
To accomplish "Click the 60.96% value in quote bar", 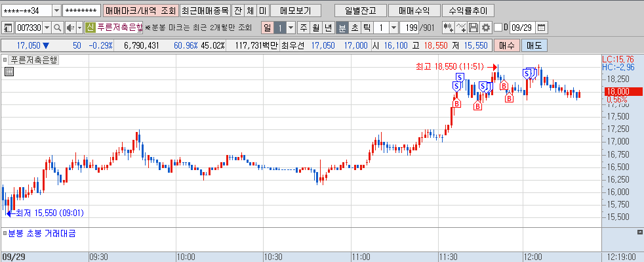I will (x=186, y=46).
